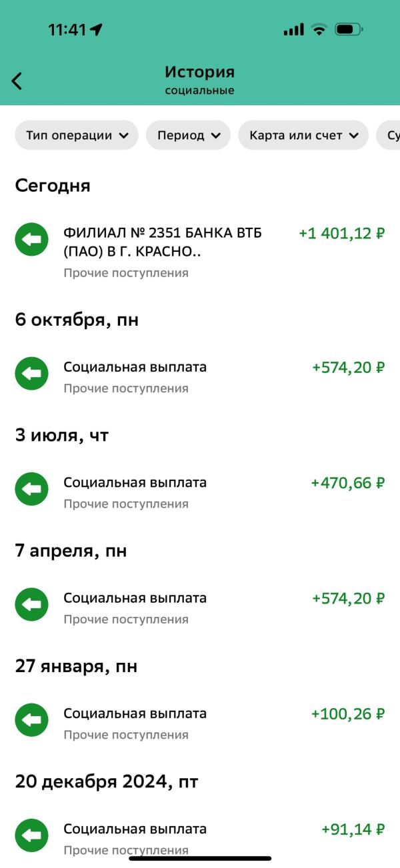
Task: Expand the "Карта или счет" filter
Action: pyautogui.click(x=303, y=135)
